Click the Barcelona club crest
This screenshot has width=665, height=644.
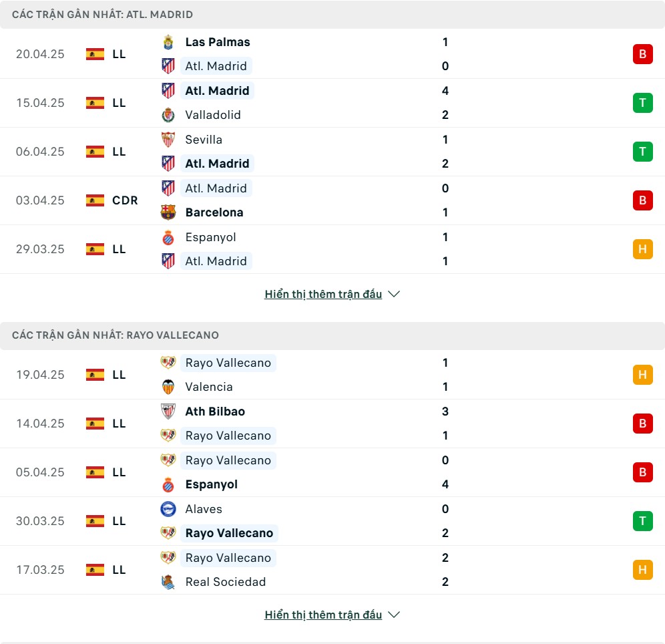(x=168, y=212)
